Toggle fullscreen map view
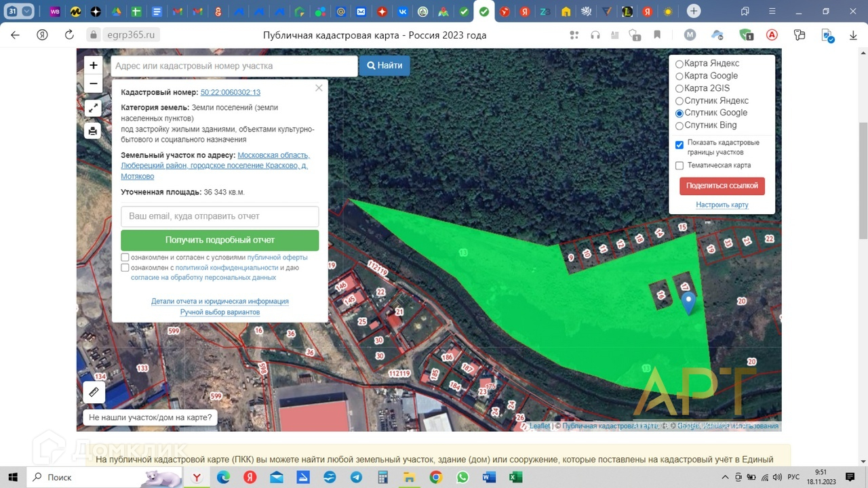 94,108
